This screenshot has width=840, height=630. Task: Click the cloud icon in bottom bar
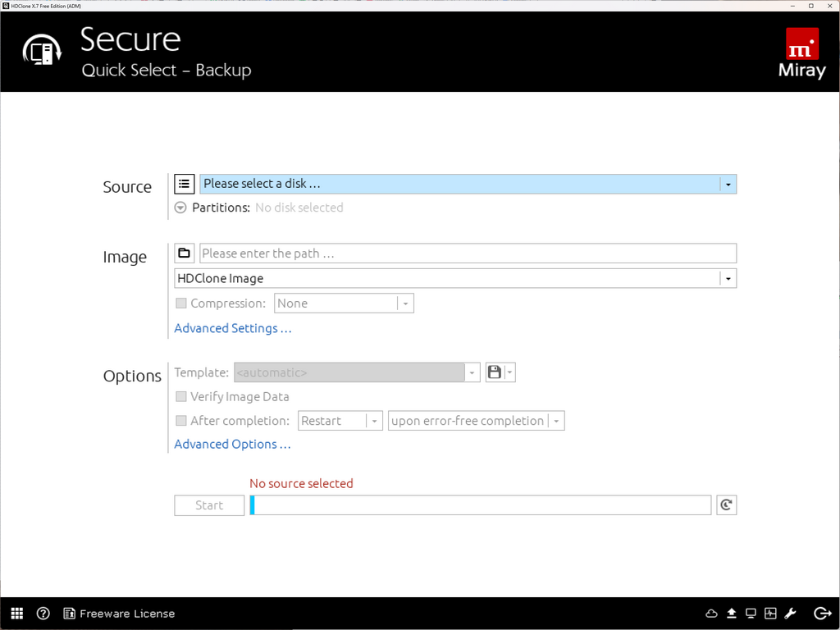tap(711, 614)
